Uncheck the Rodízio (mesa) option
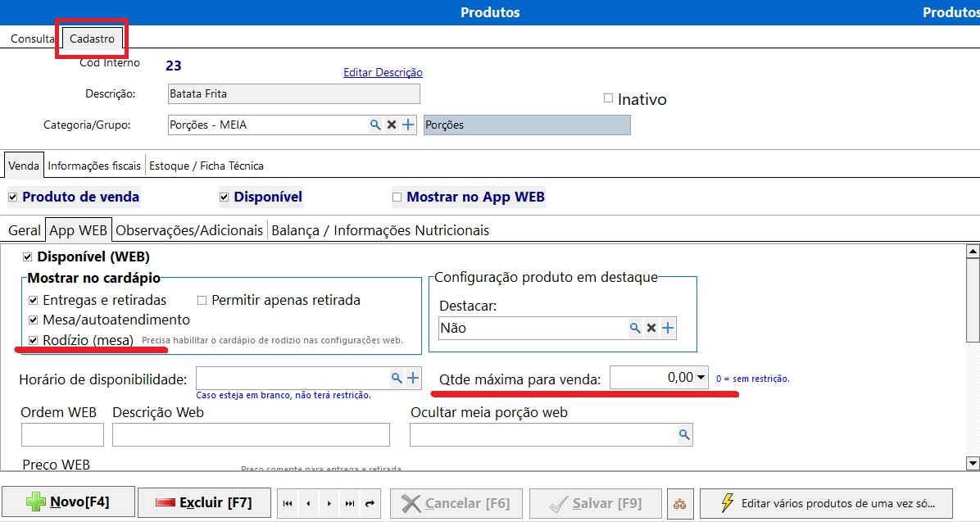Screen dimensions: 980x522 [x=33, y=340]
